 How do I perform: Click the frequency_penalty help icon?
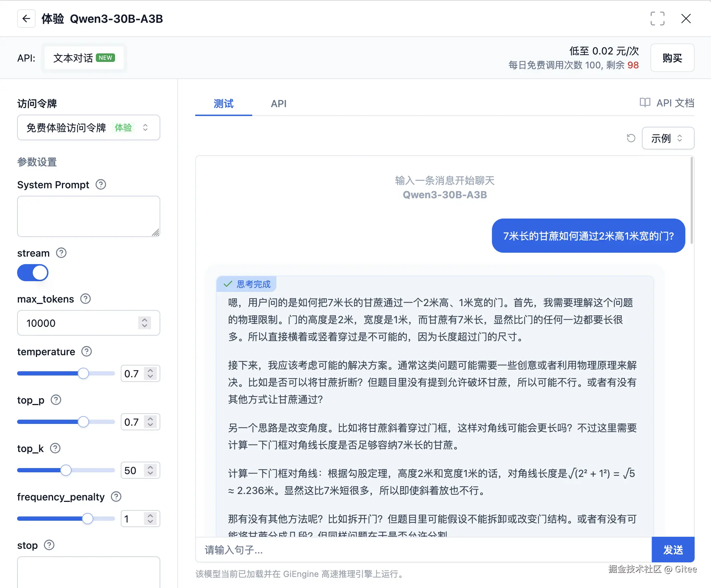click(116, 497)
